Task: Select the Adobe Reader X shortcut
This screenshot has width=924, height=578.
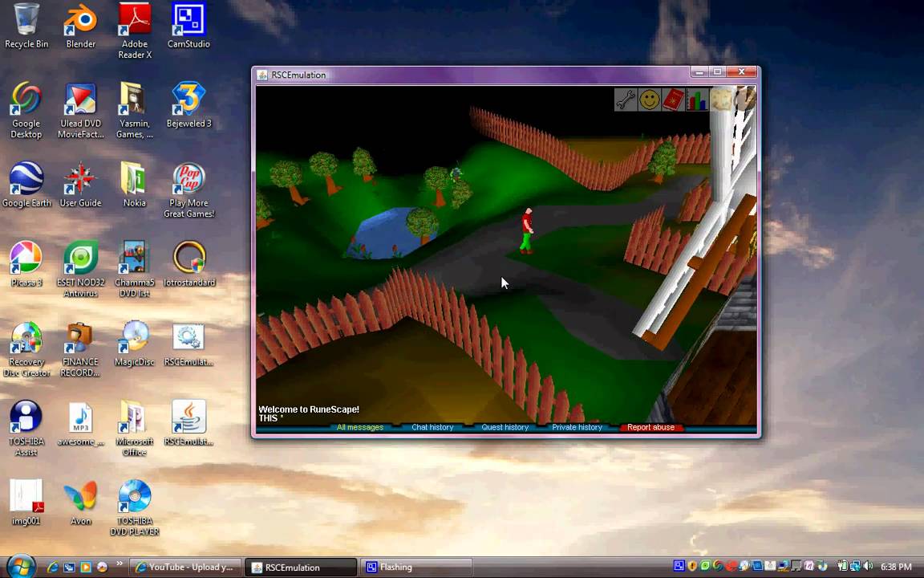Action: click(135, 31)
